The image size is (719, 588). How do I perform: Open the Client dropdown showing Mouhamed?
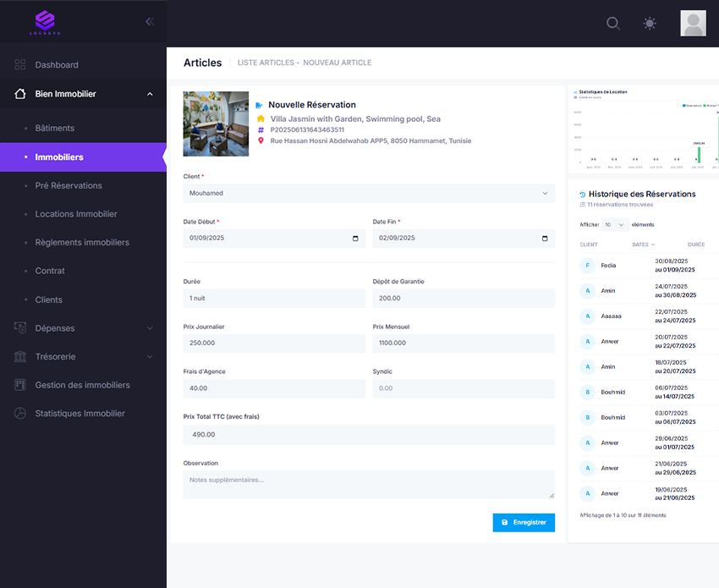tap(369, 193)
